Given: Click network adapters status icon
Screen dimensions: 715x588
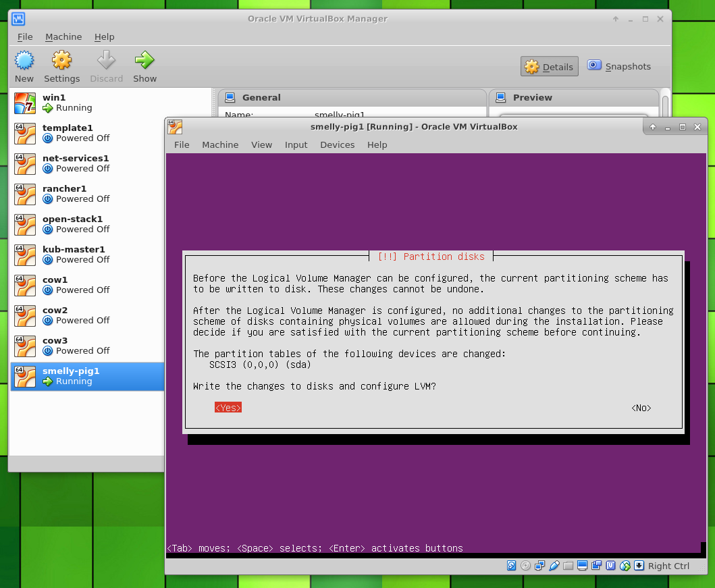Looking at the screenshot, I should (x=539, y=566).
